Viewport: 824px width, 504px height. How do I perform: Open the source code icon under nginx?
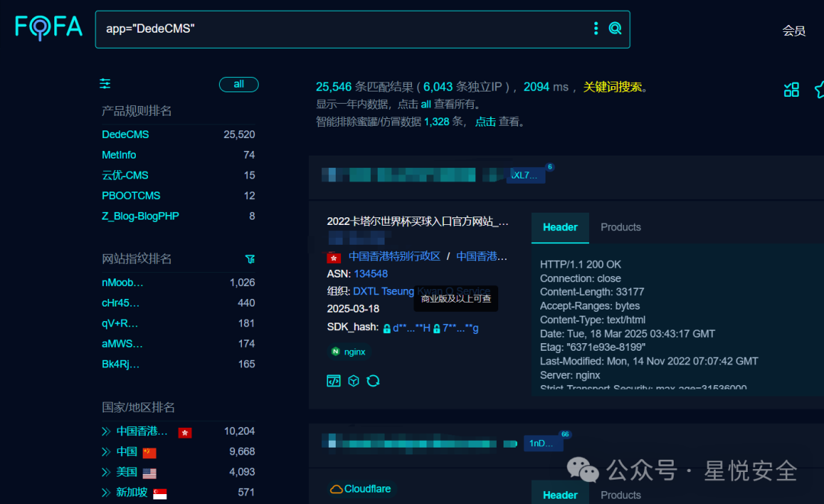(x=333, y=380)
